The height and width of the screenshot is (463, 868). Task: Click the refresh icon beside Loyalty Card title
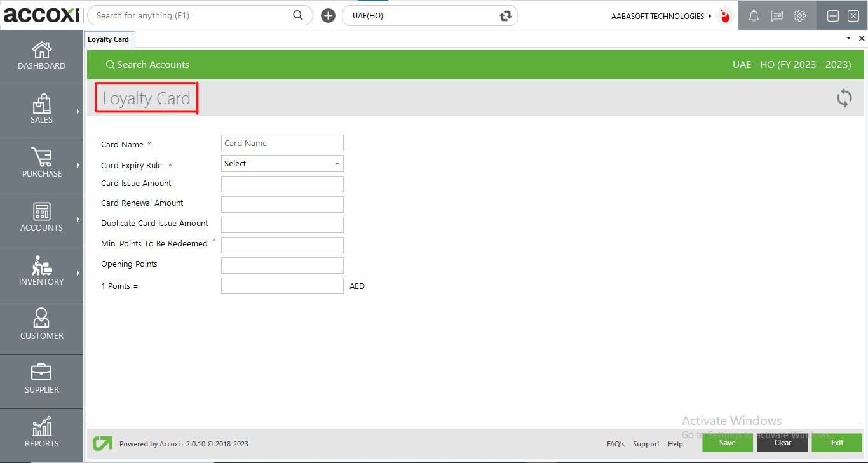click(844, 98)
